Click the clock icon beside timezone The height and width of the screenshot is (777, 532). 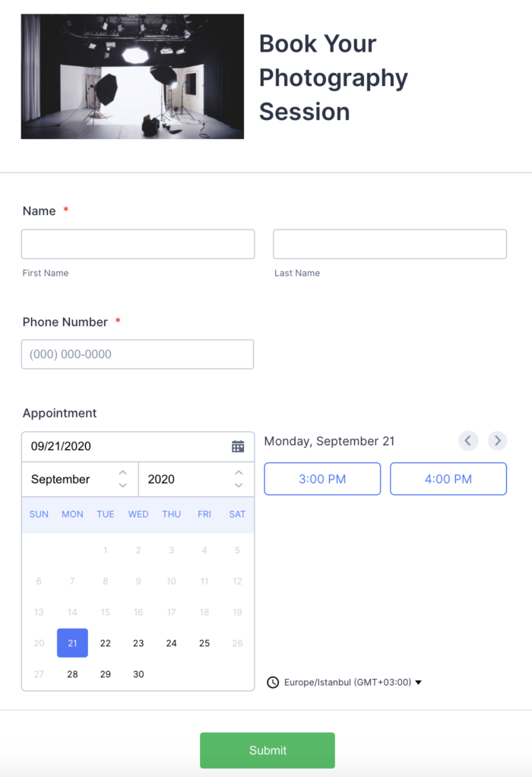click(x=274, y=682)
